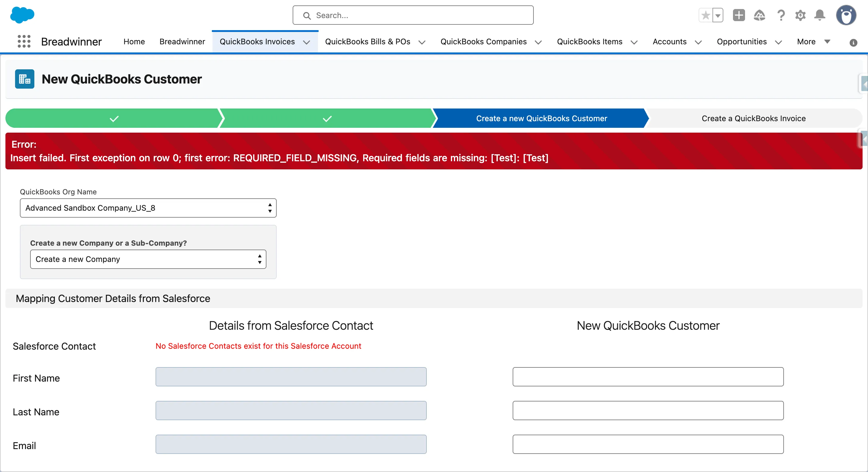Viewport: 868px width, 472px height.
Task: Click the New QuickBooks Customer First Name field
Action: coord(648,377)
